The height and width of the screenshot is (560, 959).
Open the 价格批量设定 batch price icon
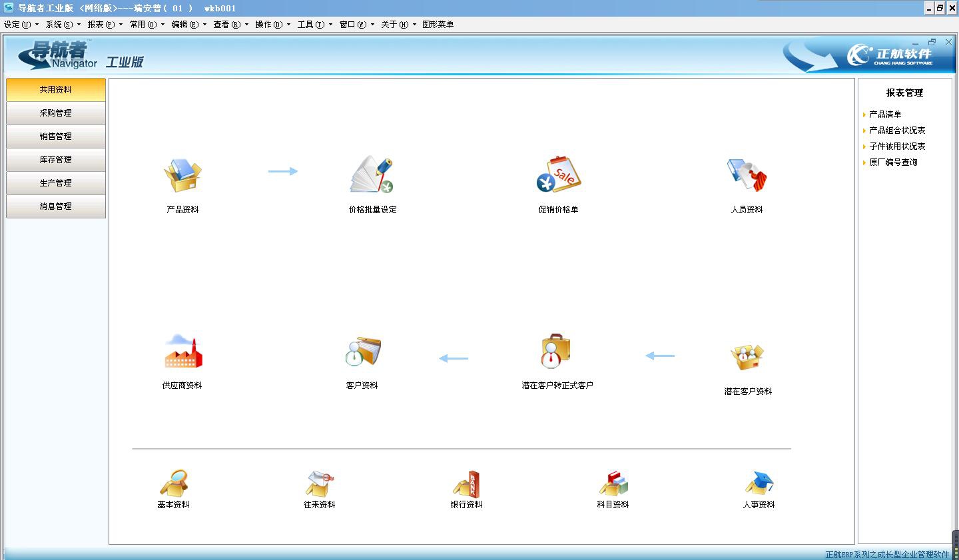pos(372,174)
